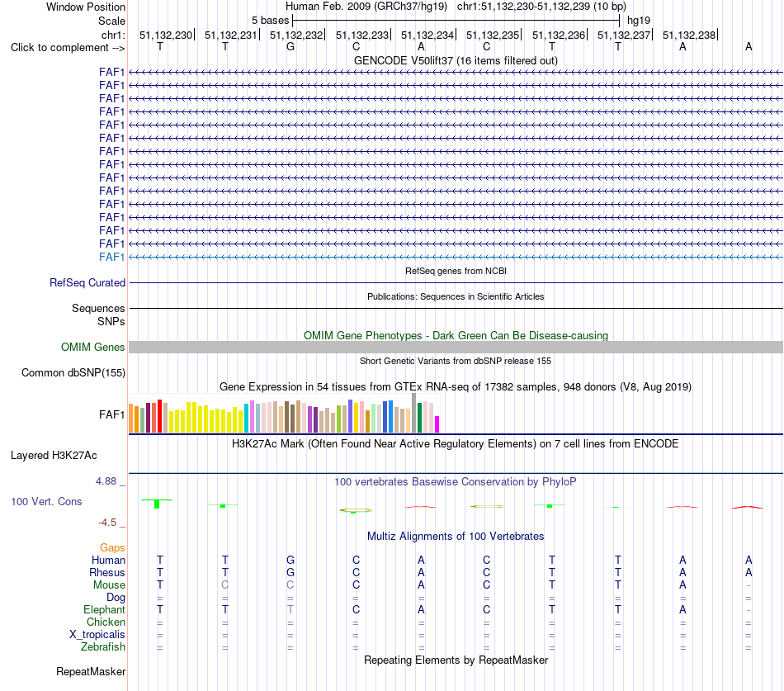784x691 pixels.
Task: Click the RefSeq Curated track label
Action: point(87,282)
